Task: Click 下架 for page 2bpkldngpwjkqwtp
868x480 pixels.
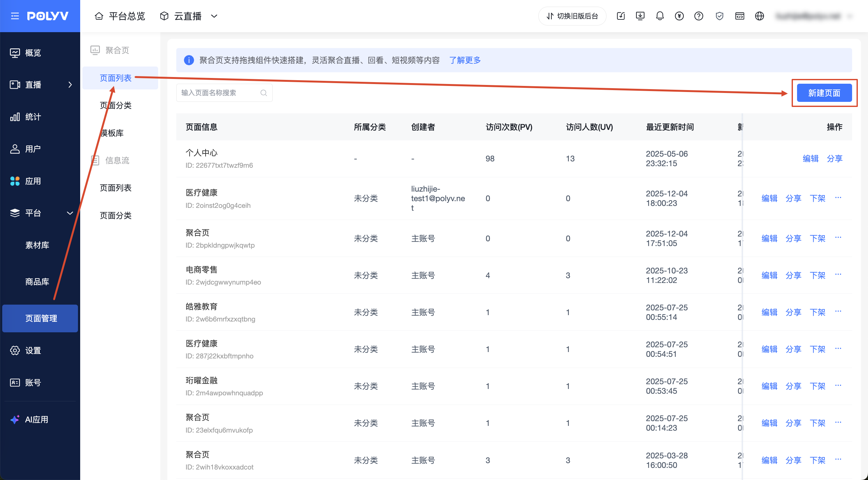Action: [x=817, y=239]
